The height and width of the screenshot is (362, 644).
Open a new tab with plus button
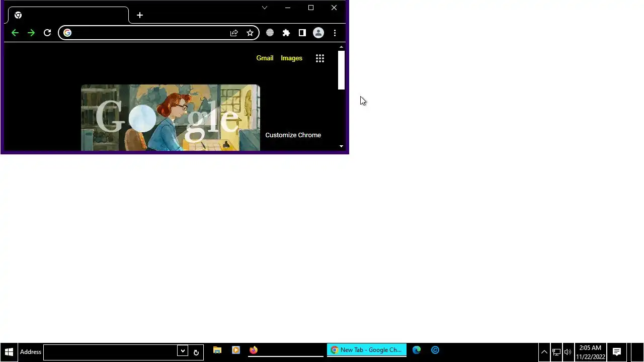(140, 15)
